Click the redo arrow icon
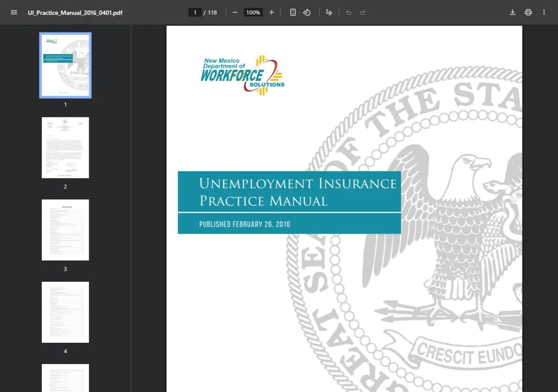 [x=363, y=13]
